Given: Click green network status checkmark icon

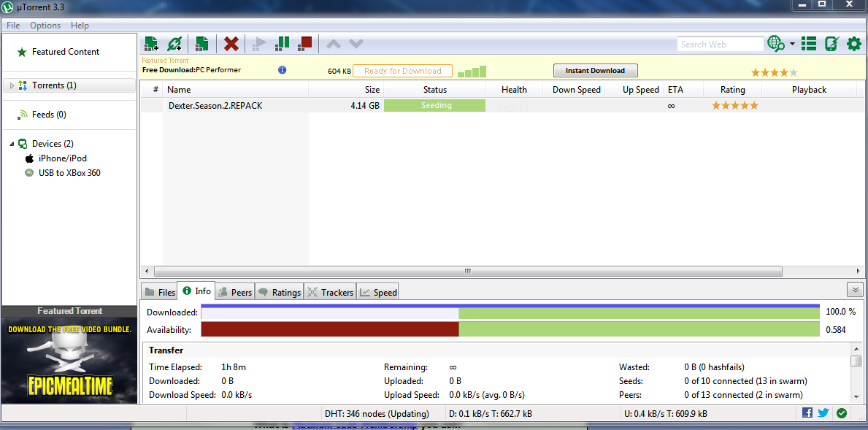Looking at the screenshot, I should click(x=842, y=413).
